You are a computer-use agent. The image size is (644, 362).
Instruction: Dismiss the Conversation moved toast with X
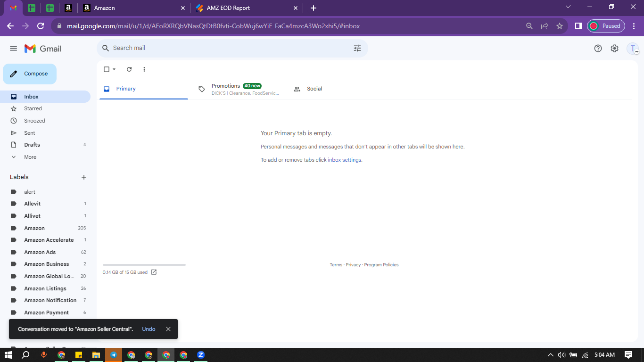[168, 329]
